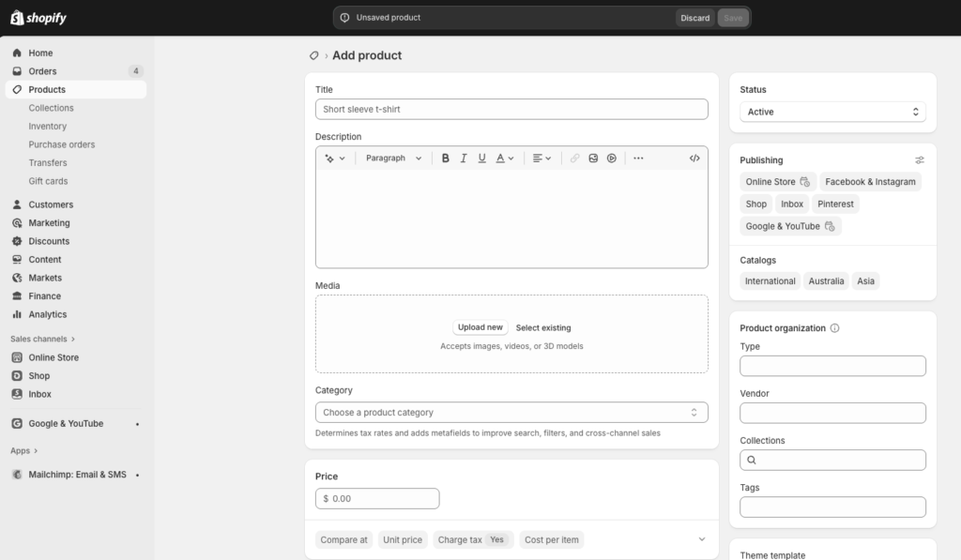Open the Choose a product category selector
The image size is (961, 560).
pyautogui.click(x=511, y=412)
